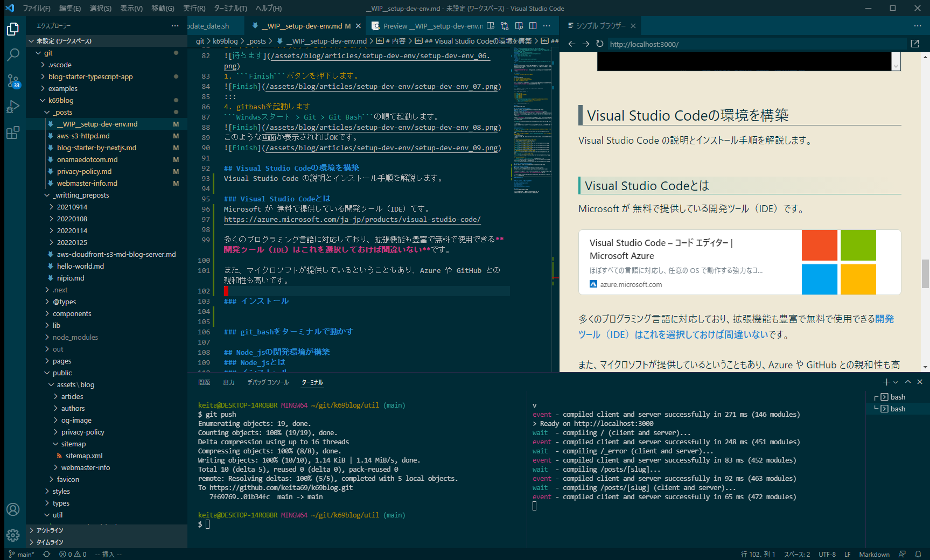Switch to the 問題 (Problems) panel tab

click(204, 382)
